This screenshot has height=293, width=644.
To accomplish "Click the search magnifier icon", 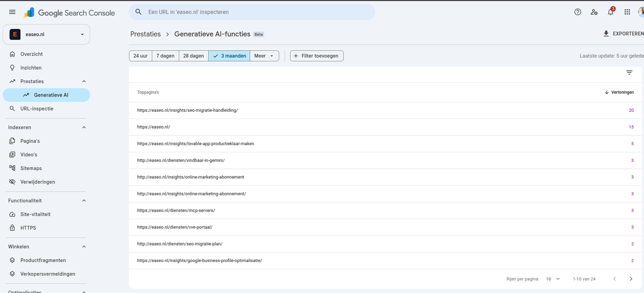I will [x=138, y=12].
